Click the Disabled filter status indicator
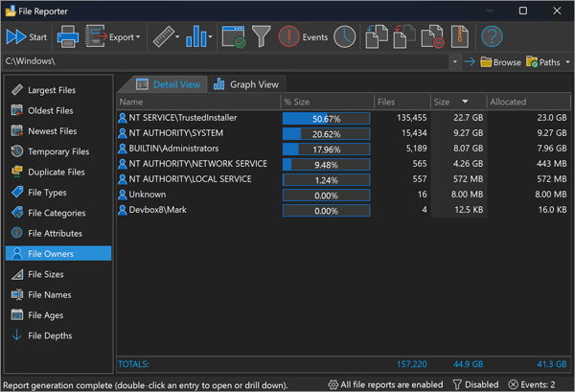Image resolution: width=575 pixels, height=392 pixels. click(475, 384)
